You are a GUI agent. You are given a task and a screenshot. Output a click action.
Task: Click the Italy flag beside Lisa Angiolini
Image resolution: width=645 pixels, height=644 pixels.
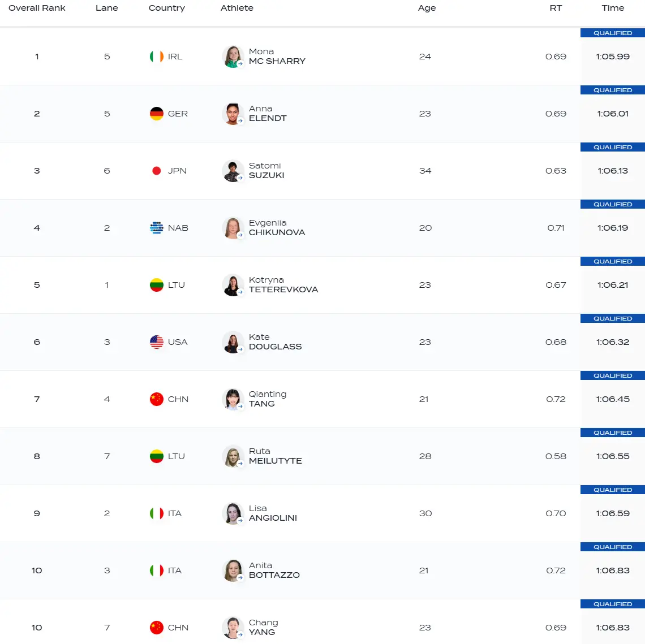[157, 513]
